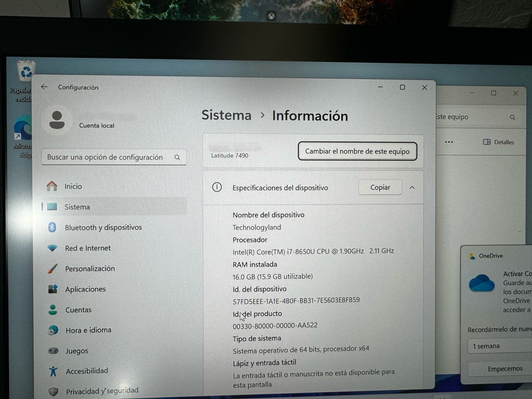Click Cambiar el nombre de este equipo
The image size is (532, 399).
(x=357, y=151)
